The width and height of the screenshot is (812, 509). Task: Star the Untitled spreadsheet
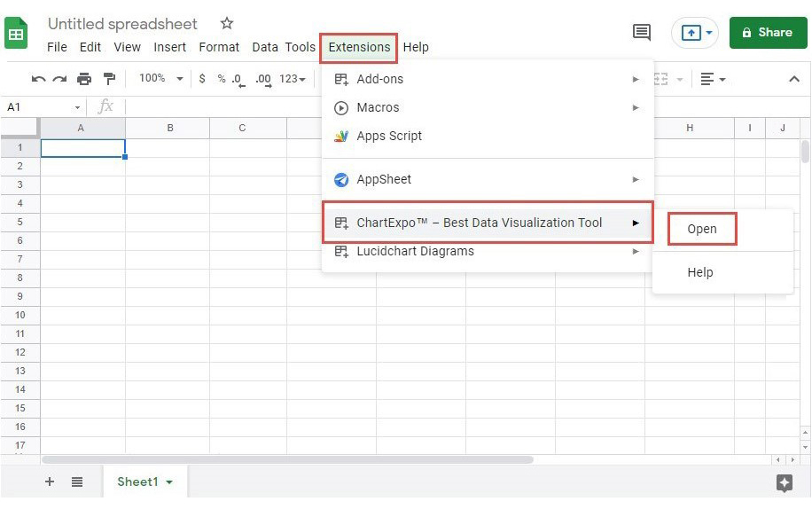(x=226, y=23)
